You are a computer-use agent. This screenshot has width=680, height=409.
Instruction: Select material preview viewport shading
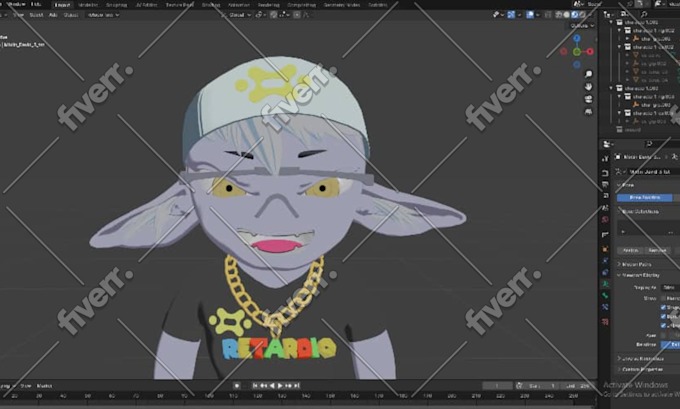pos(575,15)
